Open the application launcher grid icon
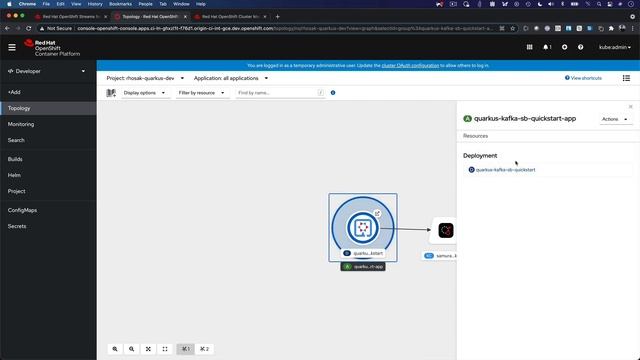 [x=529, y=47]
